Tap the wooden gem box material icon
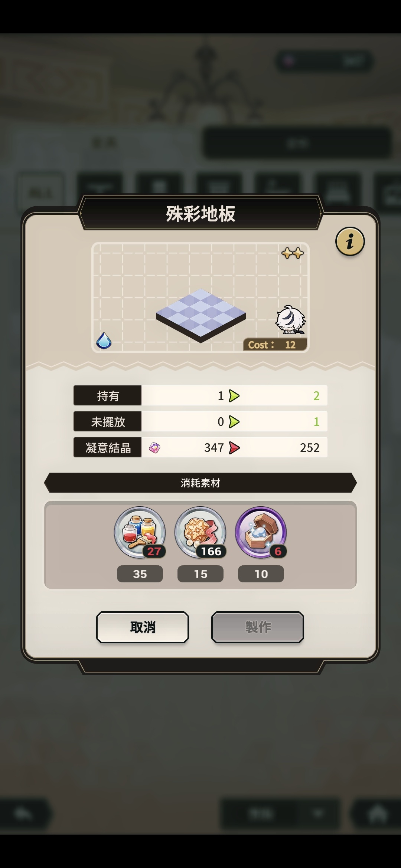This screenshot has height=868, width=401. point(261,532)
